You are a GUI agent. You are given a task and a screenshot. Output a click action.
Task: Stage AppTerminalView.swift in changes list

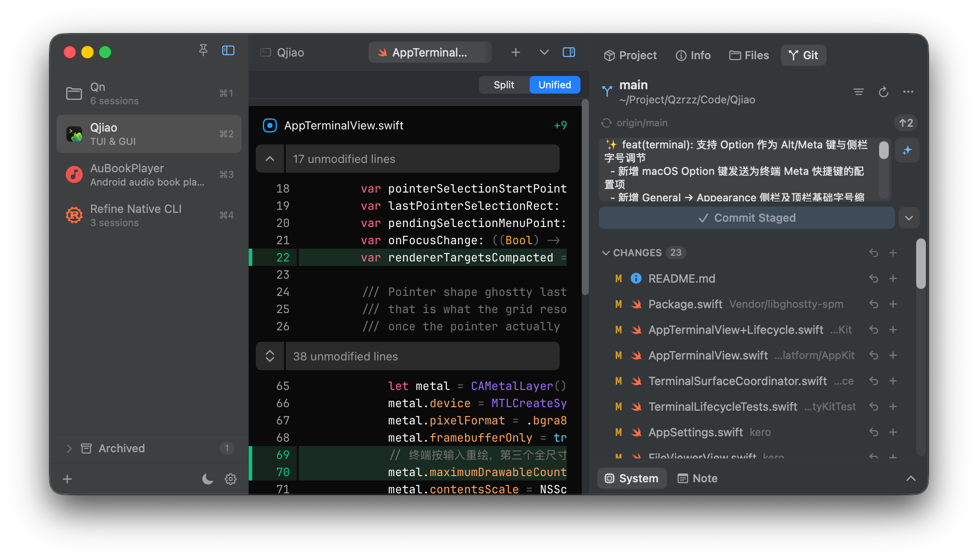[x=893, y=355]
